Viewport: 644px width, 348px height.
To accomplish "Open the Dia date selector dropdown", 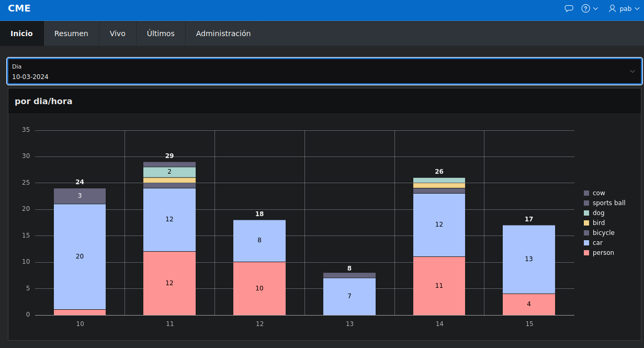I will [x=322, y=71].
